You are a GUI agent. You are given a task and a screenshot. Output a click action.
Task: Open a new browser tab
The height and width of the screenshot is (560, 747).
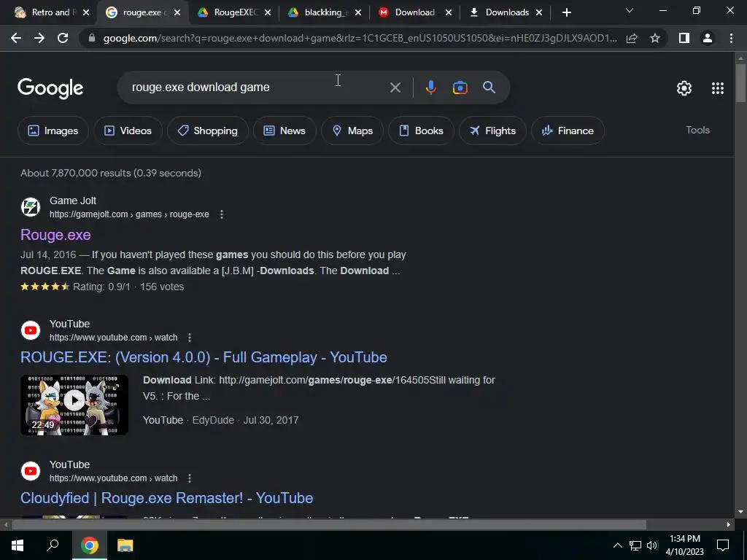click(x=566, y=12)
